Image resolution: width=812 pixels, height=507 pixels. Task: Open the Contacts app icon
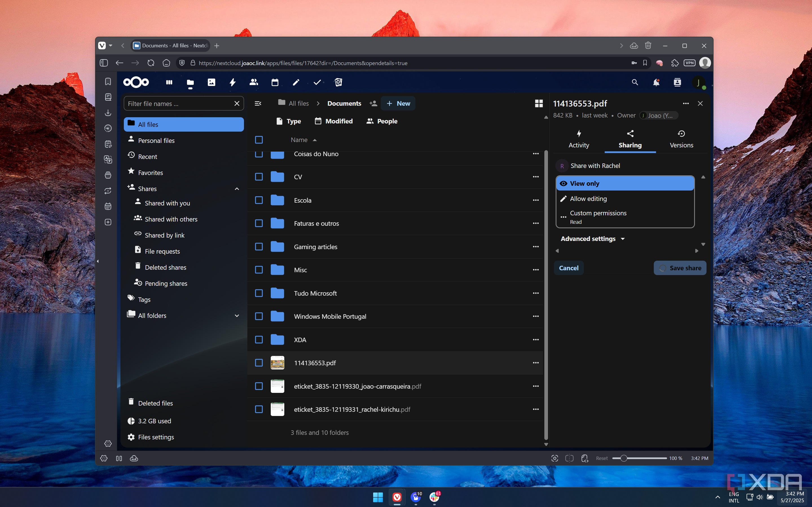254,82
